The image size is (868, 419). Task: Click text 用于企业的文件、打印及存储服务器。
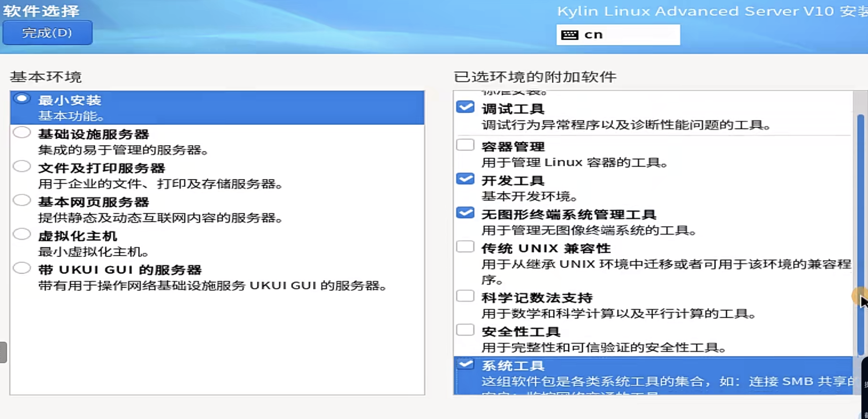(161, 184)
